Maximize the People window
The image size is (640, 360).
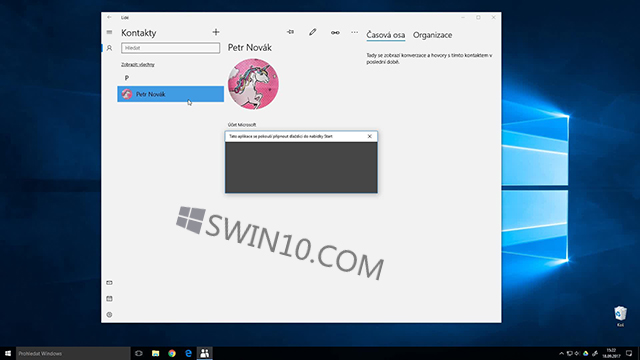(478, 18)
